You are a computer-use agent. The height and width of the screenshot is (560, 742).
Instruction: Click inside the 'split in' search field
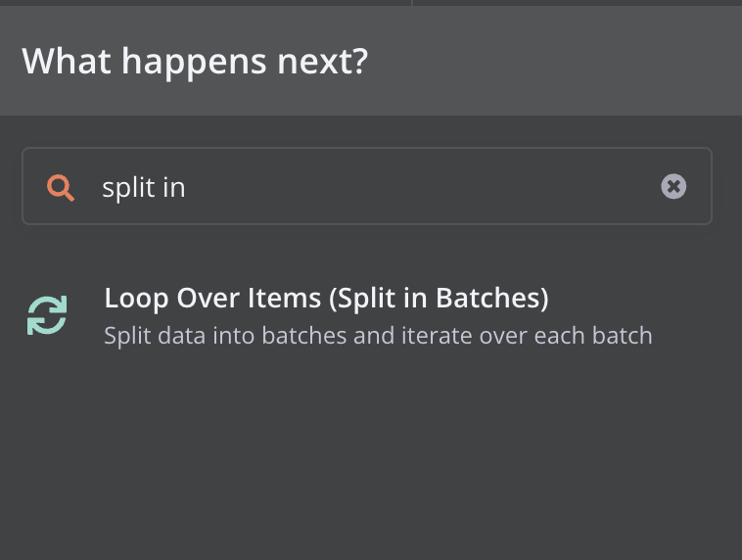pos(367,186)
